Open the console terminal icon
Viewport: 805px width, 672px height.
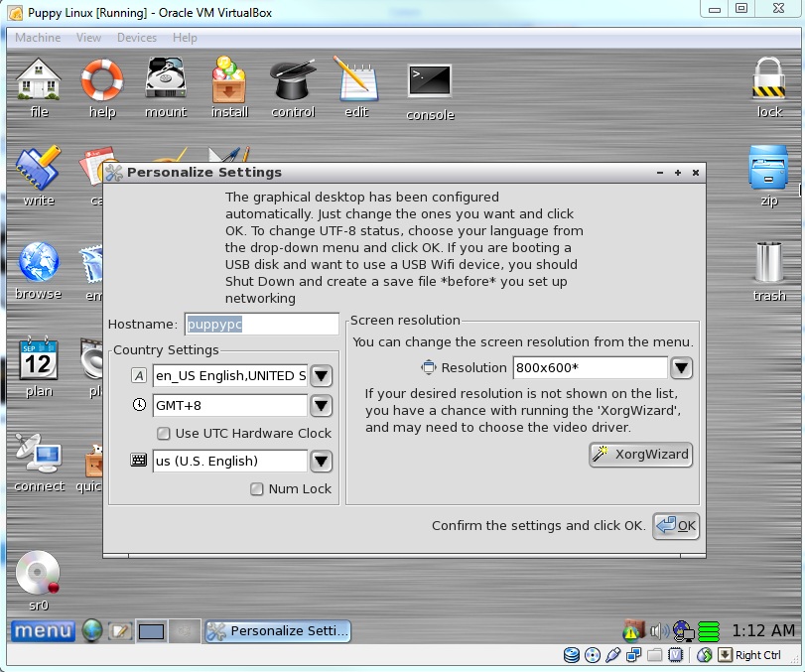[430, 80]
